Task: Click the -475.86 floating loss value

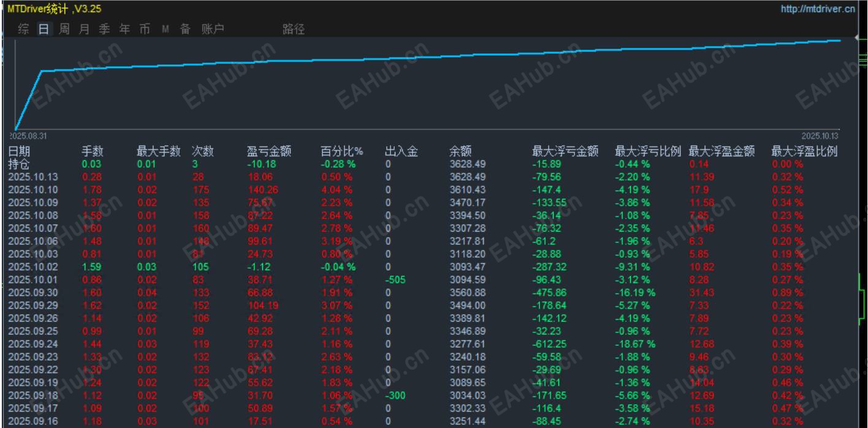Action: pyautogui.click(x=550, y=293)
